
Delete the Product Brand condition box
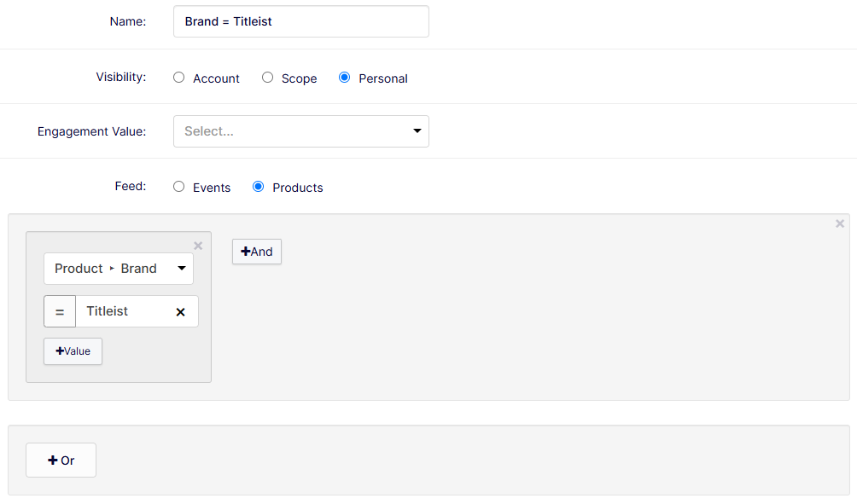[198, 246]
